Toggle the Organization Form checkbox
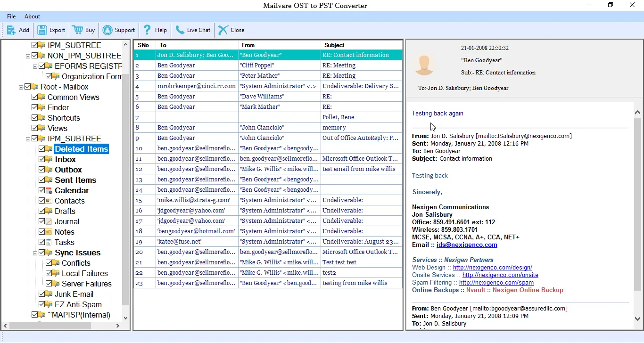 (49, 76)
